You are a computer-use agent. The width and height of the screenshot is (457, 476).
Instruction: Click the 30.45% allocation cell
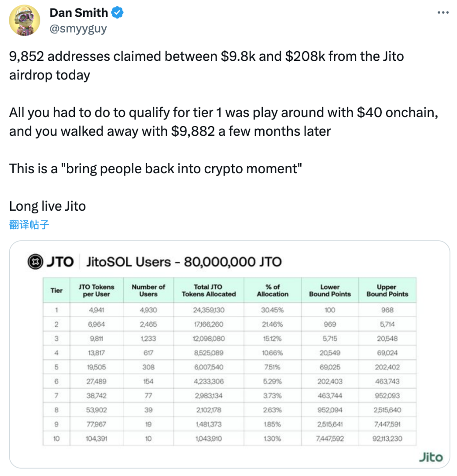coord(273,310)
